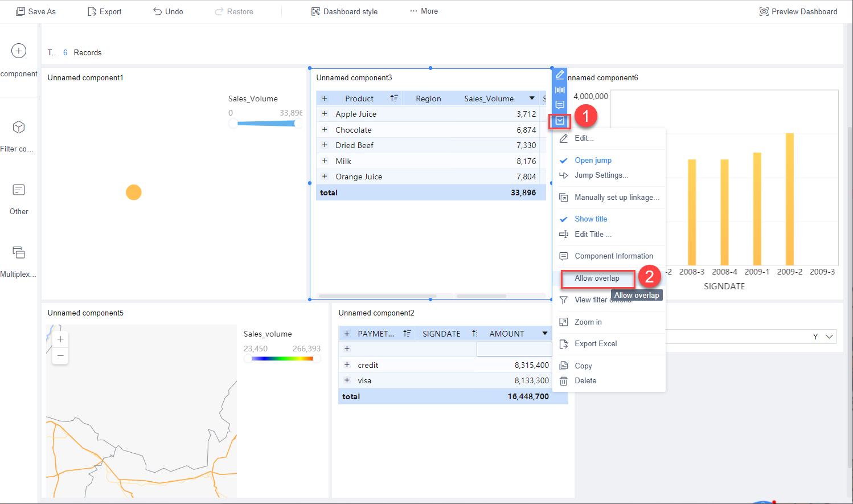Viewport: 853px width, 504px height.
Task: Click the Preview Dashboard button
Action: pyautogui.click(x=798, y=11)
